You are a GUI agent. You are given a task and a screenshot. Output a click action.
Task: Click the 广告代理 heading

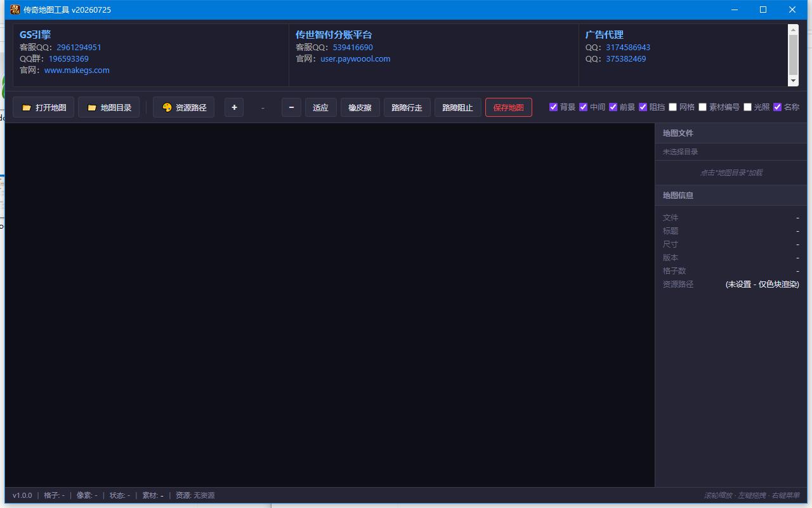click(605, 35)
